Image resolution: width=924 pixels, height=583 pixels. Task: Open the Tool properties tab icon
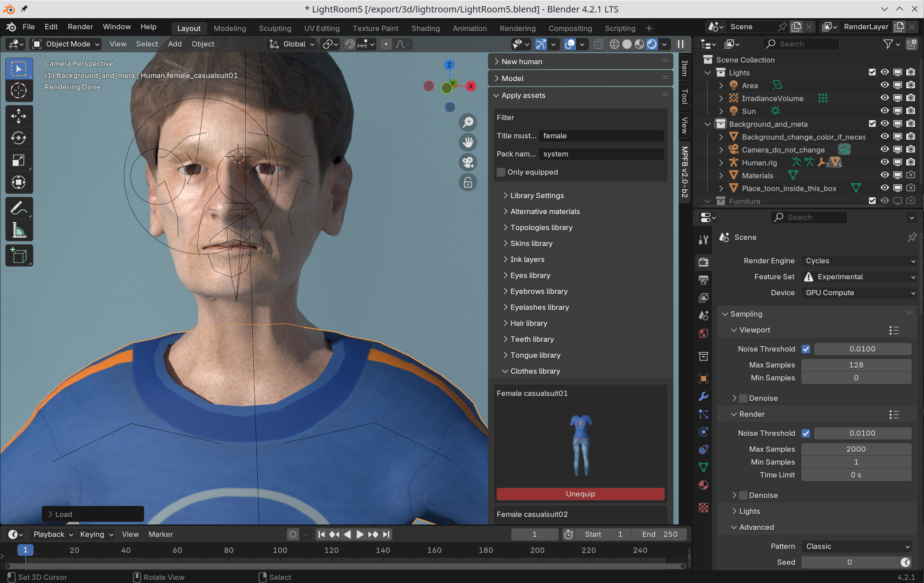(704, 240)
